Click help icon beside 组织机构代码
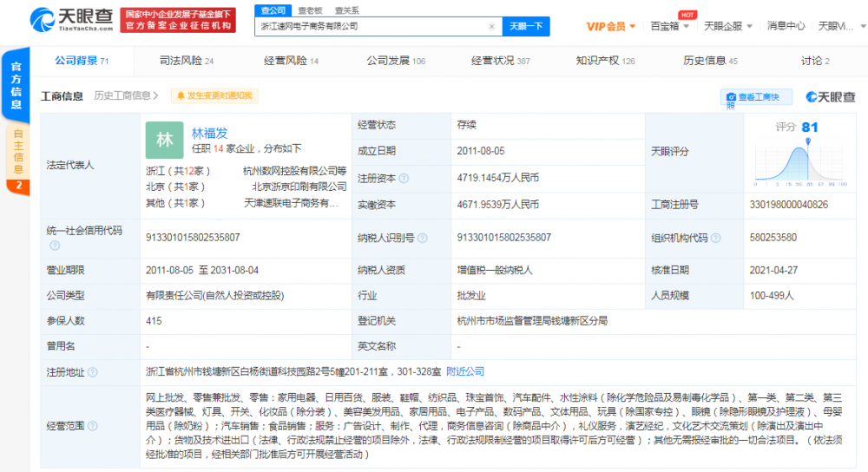The width and height of the screenshot is (868, 472). coord(714,238)
